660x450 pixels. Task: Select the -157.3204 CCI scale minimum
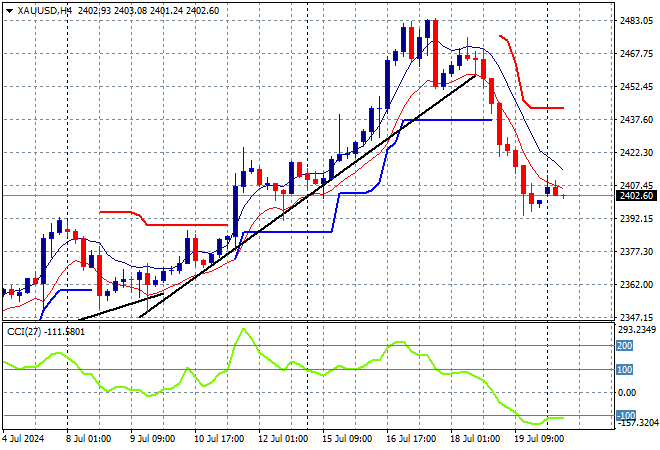coord(637,422)
